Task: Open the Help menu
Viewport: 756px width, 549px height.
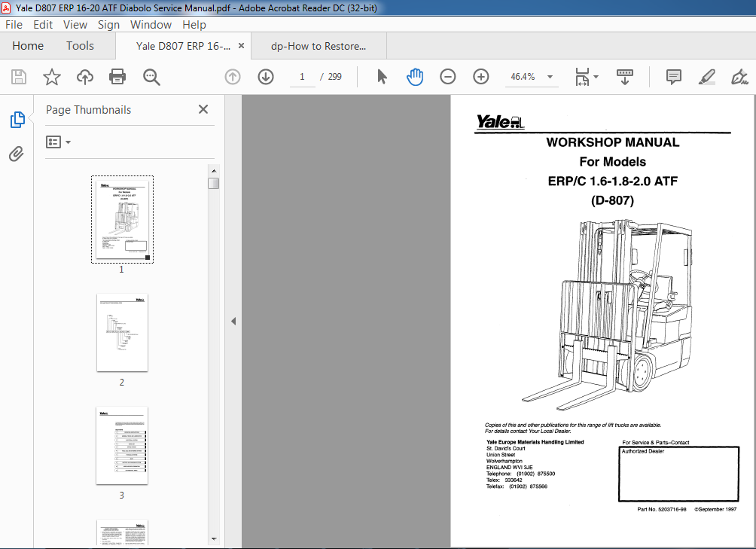Action: click(194, 25)
